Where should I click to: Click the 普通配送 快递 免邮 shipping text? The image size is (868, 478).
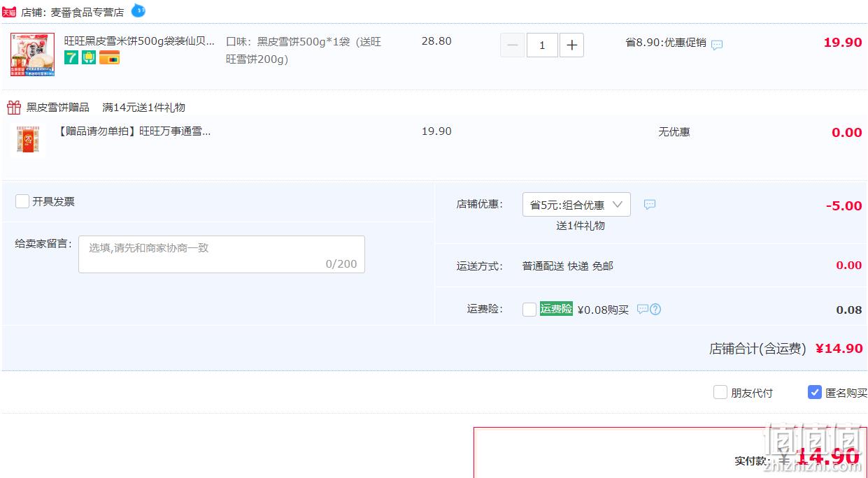pos(568,266)
